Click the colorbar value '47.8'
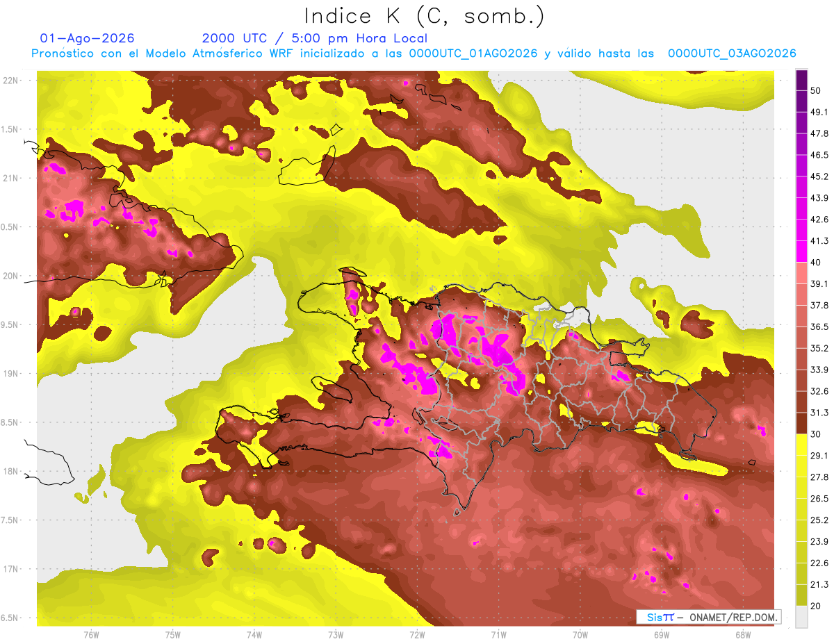 [x=819, y=133]
